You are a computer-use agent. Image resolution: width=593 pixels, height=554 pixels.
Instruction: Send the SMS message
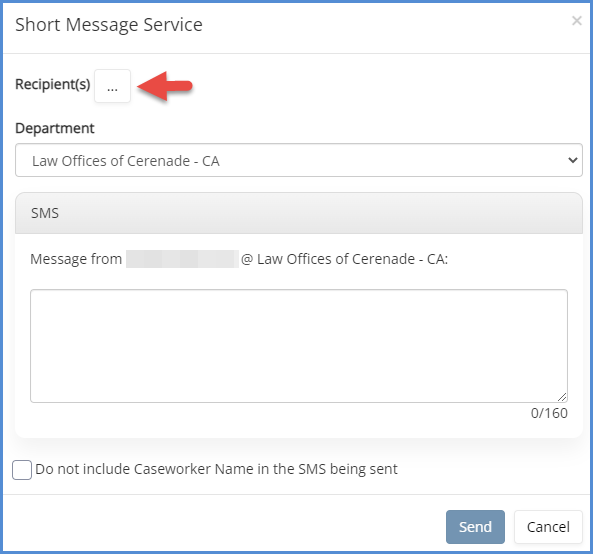pos(475,527)
